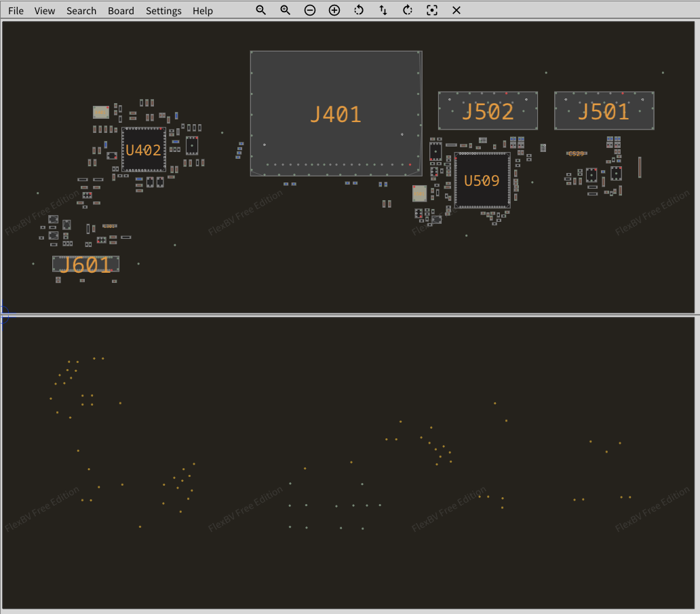Click the X icon in the toolbar
Image resolution: width=700 pixels, height=614 pixels.
(x=456, y=10)
